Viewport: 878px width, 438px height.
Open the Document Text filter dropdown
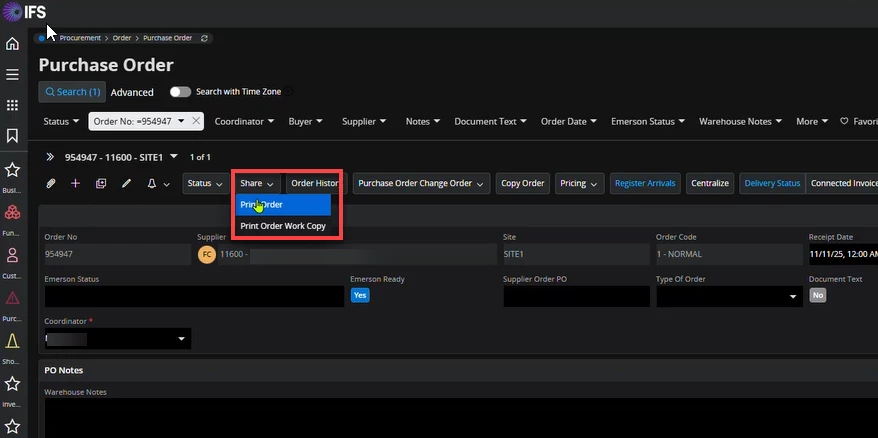[x=491, y=122]
